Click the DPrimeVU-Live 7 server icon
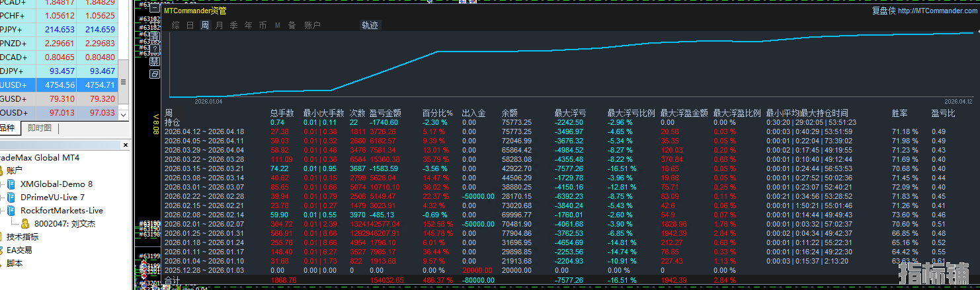The image size is (980, 290). [11, 197]
